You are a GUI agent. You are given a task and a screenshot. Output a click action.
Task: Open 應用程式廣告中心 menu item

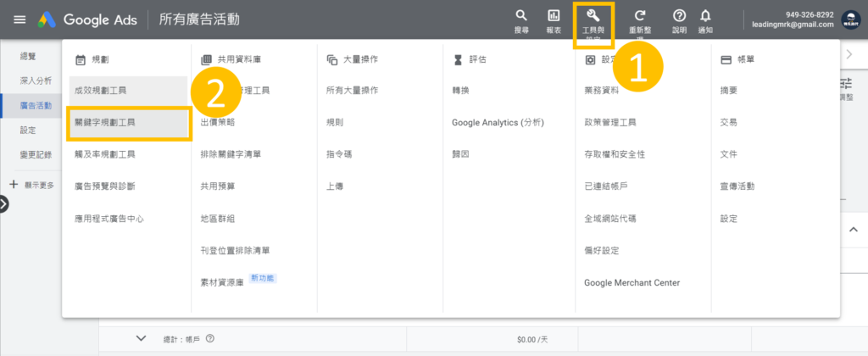click(109, 219)
